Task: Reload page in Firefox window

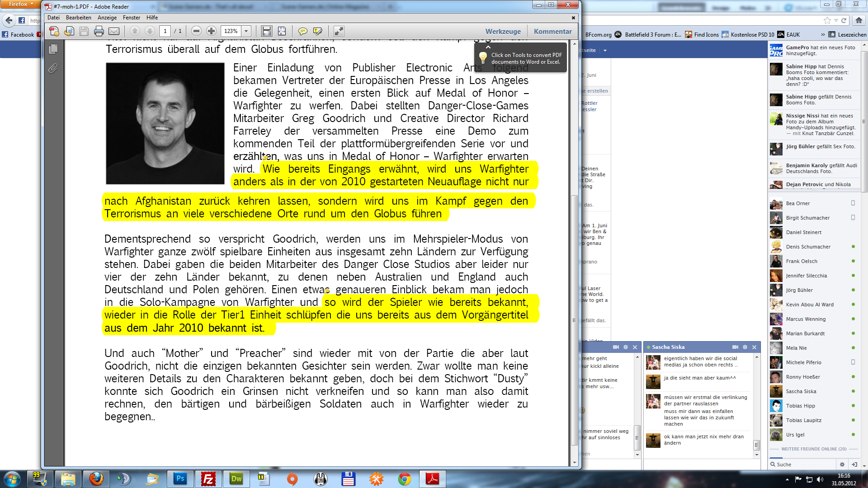Action: point(844,20)
